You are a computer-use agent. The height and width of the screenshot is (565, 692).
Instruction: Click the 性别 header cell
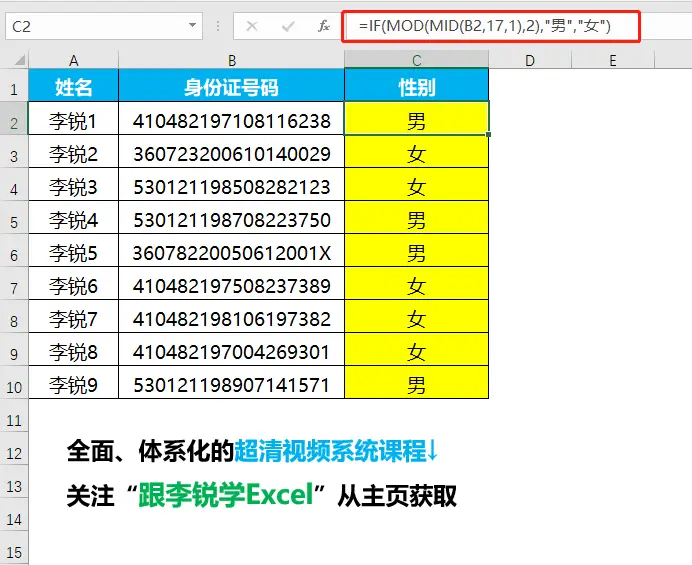416,88
